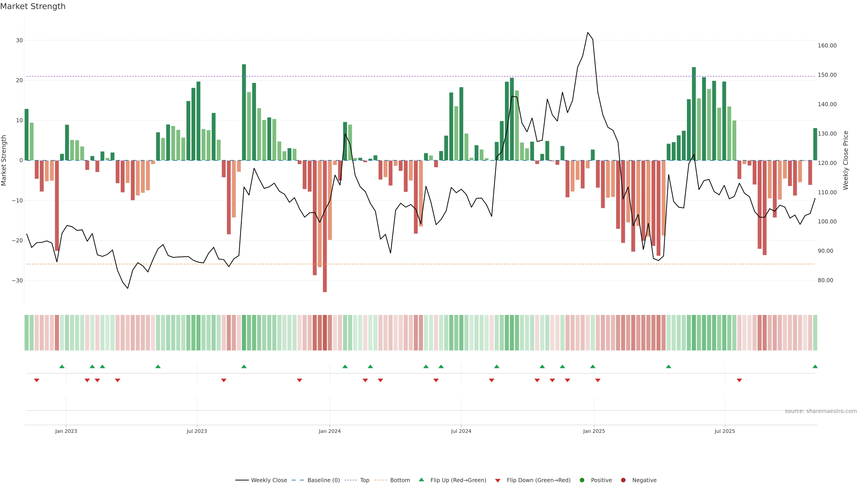868x488 pixels.
Task: Click the 160.00 price axis label
Action: pos(827,45)
